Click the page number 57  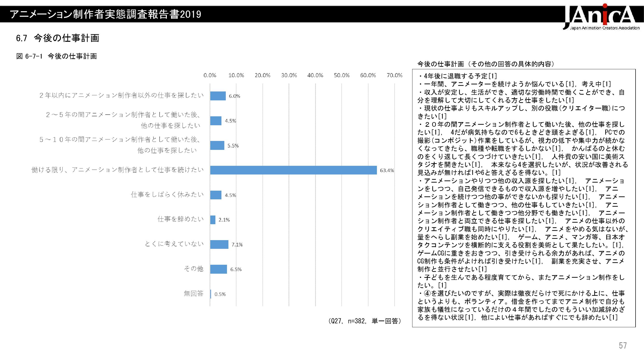(623, 346)
